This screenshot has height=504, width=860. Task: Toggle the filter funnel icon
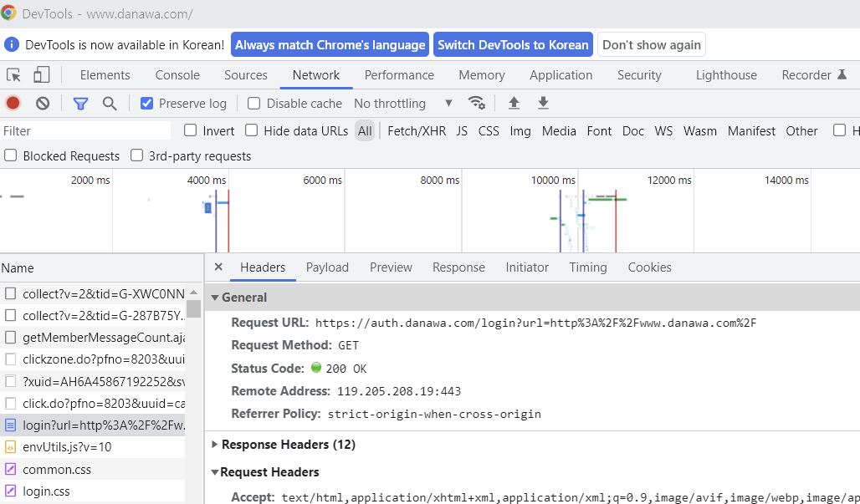click(x=80, y=103)
